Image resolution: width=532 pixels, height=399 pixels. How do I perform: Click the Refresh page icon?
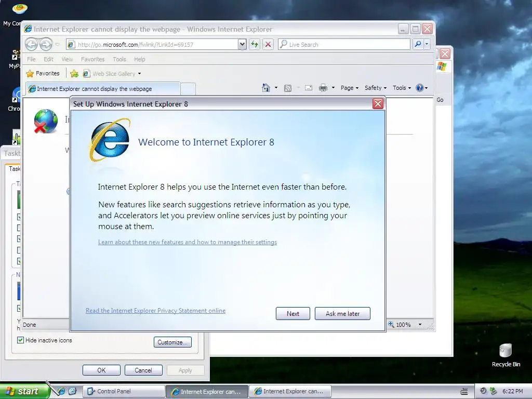coord(255,45)
